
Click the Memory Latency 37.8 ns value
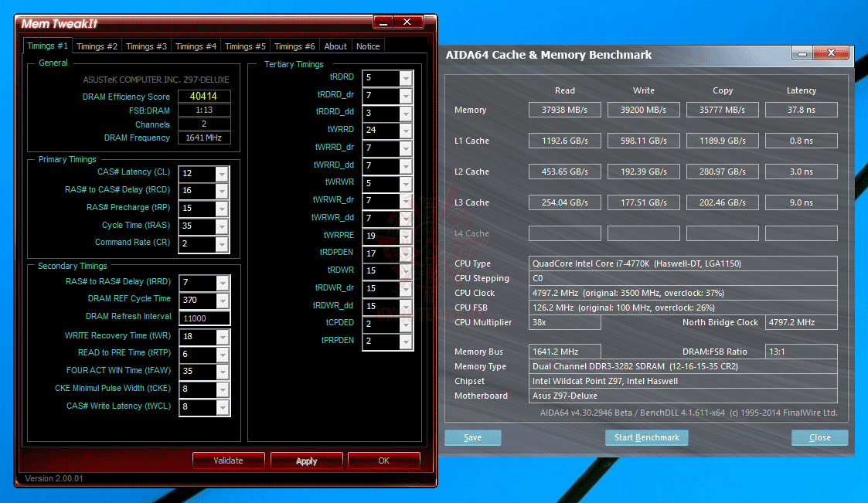coord(801,110)
